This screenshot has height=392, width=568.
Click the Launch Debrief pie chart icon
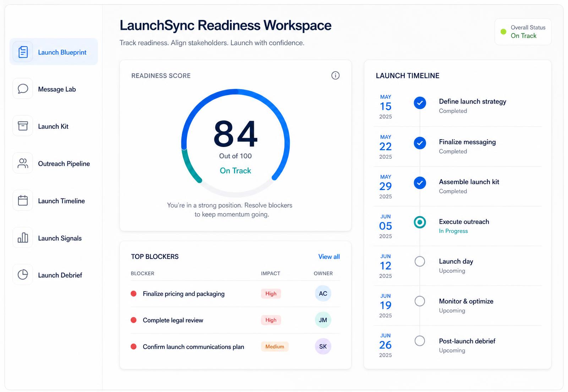(x=23, y=274)
